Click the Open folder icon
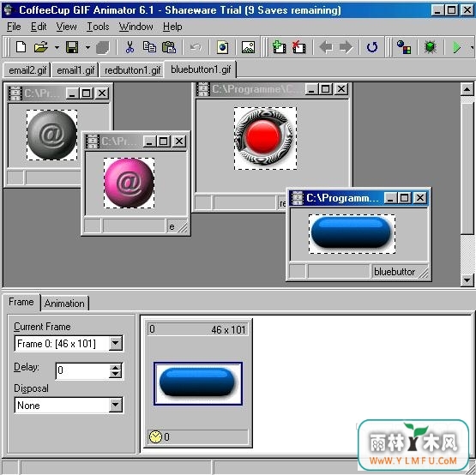The height and width of the screenshot is (475, 476). pos(41,47)
